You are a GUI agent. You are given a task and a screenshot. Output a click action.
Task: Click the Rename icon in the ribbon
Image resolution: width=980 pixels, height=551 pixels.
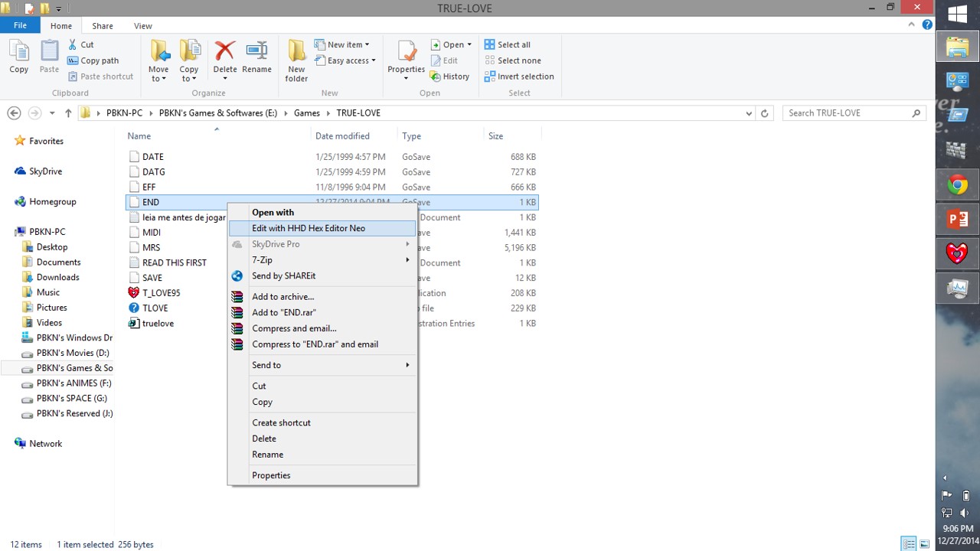256,57
